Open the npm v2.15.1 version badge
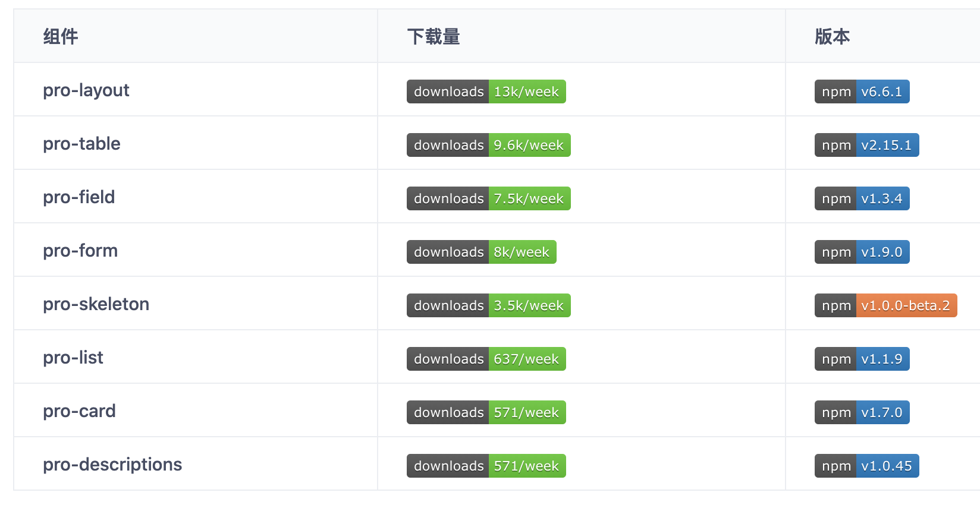This screenshot has height=505, width=980. pos(866,145)
